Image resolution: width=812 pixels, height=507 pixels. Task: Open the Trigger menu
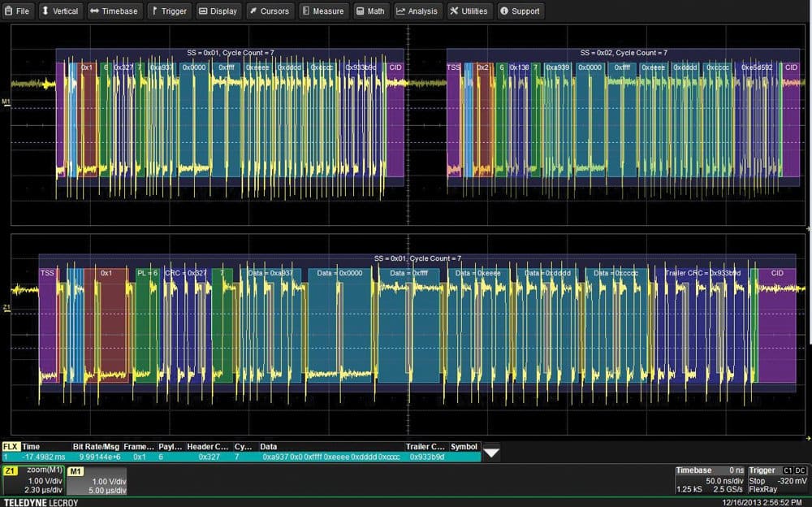[170, 11]
